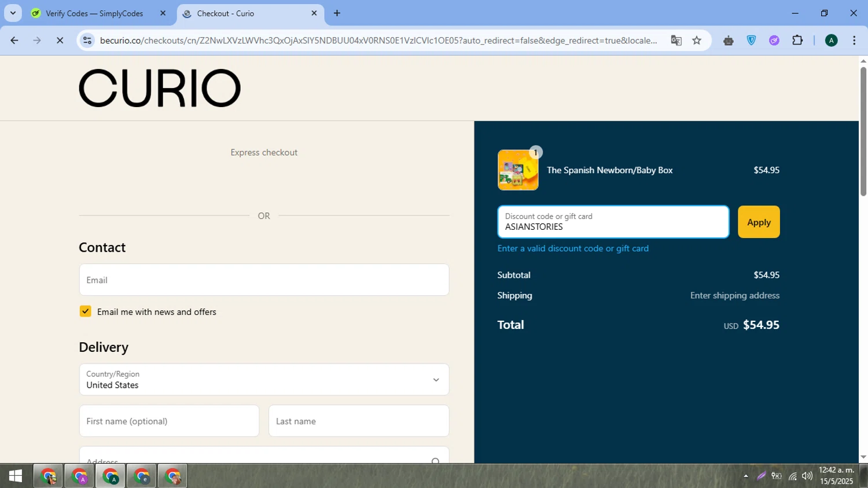Open the Extensions puzzle menu
Image resolution: width=868 pixels, height=488 pixels.
[x=797, y=41]
